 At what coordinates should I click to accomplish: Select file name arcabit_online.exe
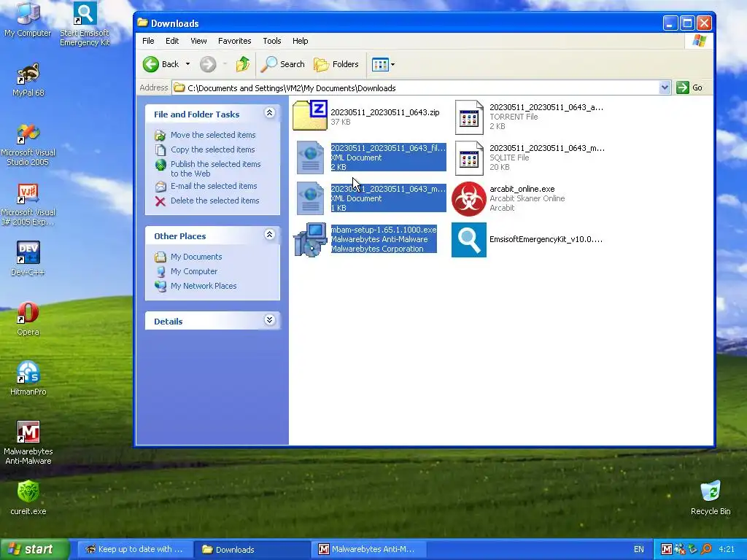(522, 189)
